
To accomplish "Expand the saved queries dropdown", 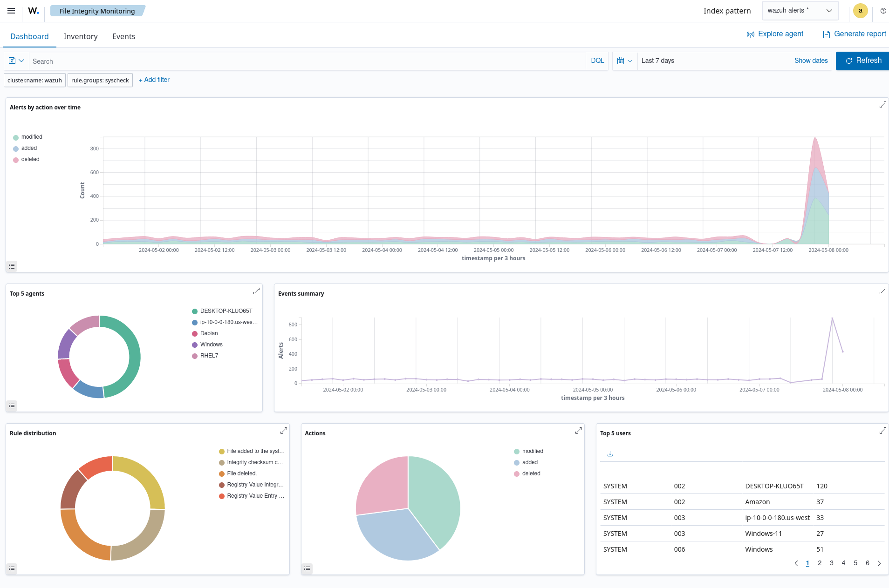I will click(16, 61).
